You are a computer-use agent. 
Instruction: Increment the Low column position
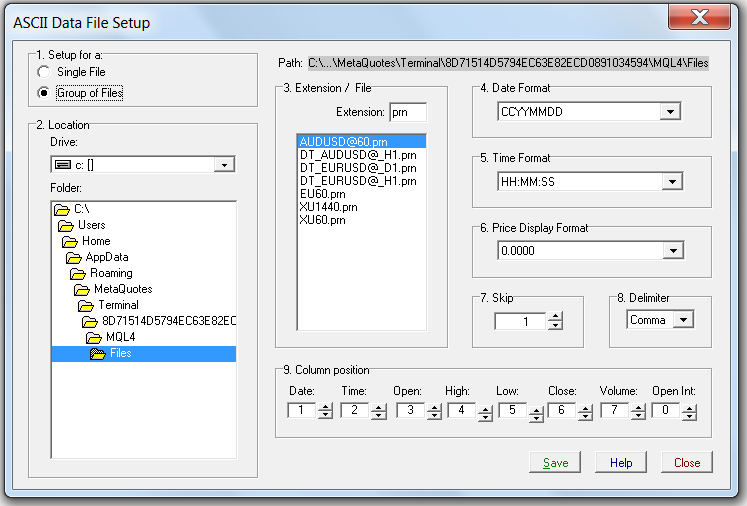point(536,410)
